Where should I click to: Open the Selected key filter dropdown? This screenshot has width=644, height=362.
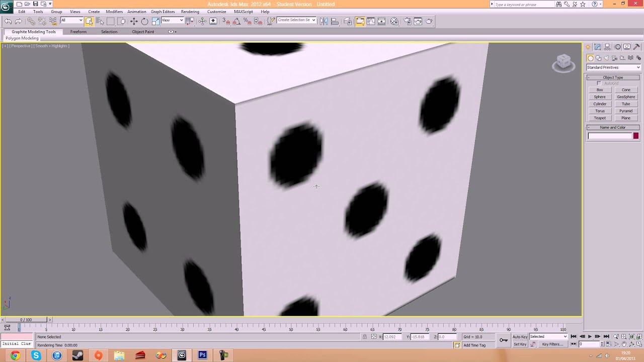click(x=548, y=337)
